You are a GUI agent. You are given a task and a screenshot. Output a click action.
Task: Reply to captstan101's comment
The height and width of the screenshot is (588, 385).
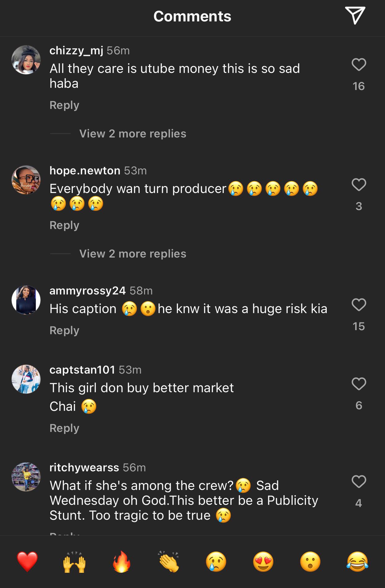[64, 428]
